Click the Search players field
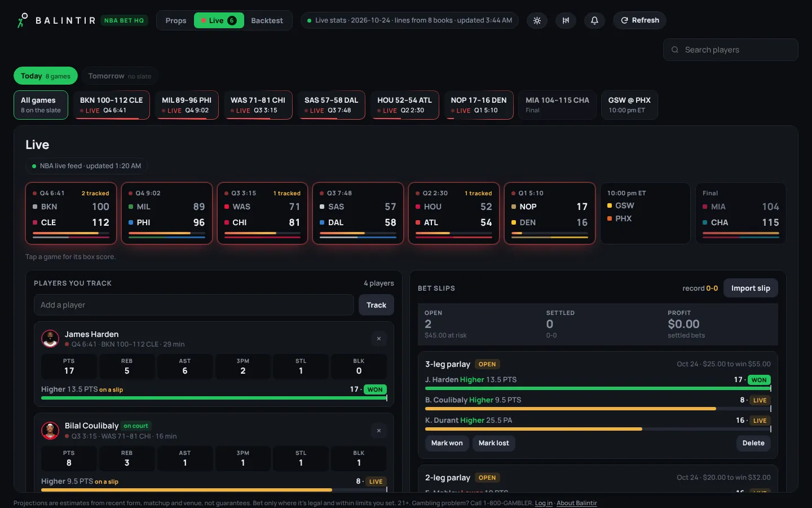Image resolution: width=812 pixels, height=508 pixels. (x=731, y=50)
